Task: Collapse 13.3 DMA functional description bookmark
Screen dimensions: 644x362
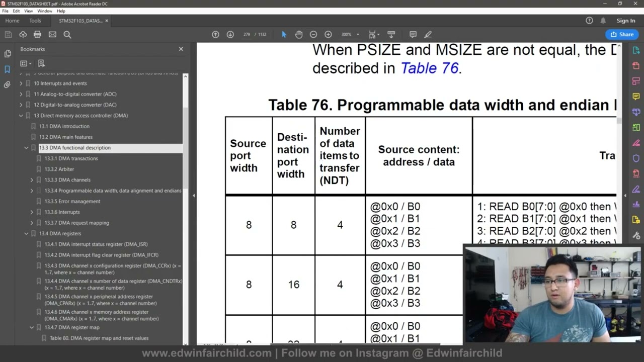Action: point(26,148)
